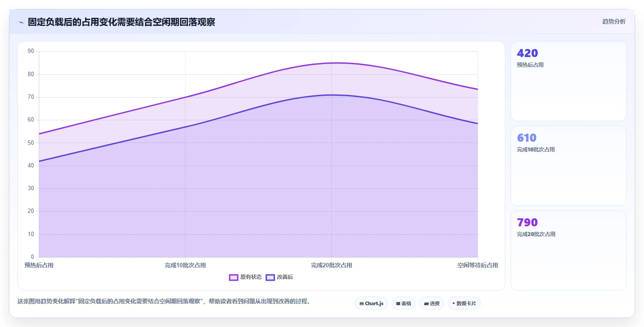Screen dimensions: 644x327
Task: Click the 420 value in the 预热后占用 card
Action: 527,53
